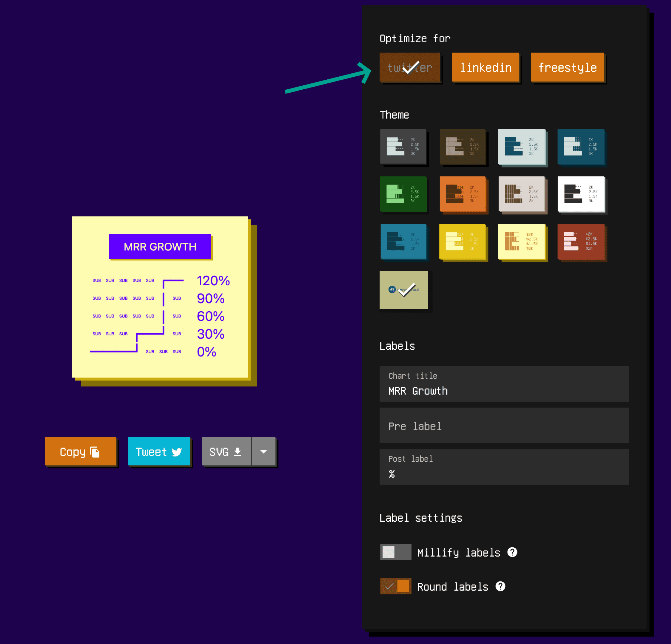The image size is (671, 644).
Task: Click the help icon next to Round labels
Action: click(500, 586)
